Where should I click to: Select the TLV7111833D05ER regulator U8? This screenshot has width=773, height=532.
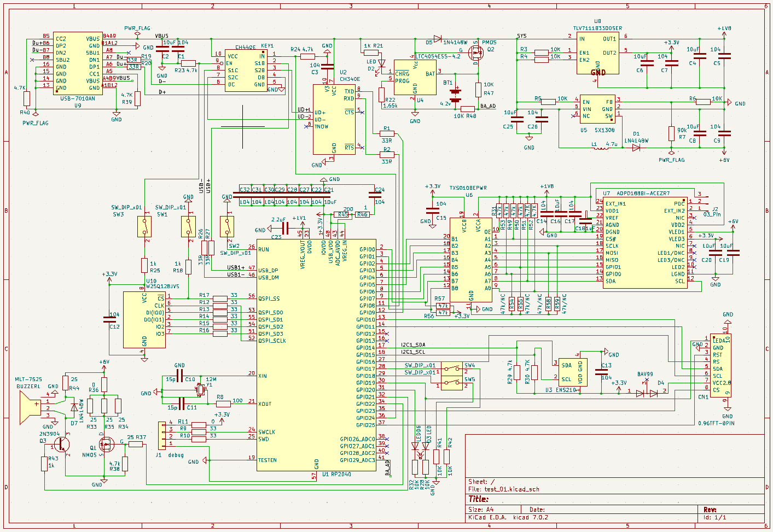598,53
